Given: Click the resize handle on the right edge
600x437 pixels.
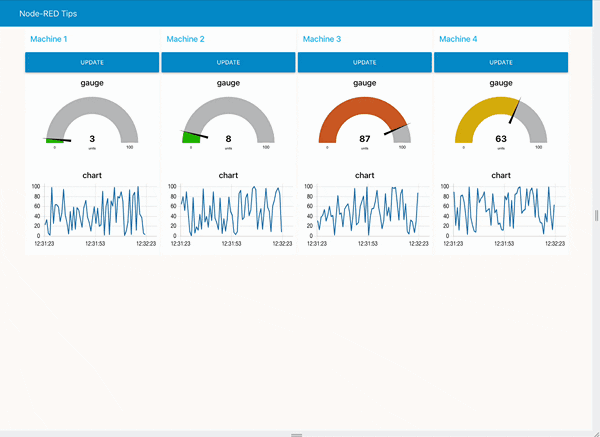Looking at the screenshot, I should pyautogui.click(x=596, y=216).
